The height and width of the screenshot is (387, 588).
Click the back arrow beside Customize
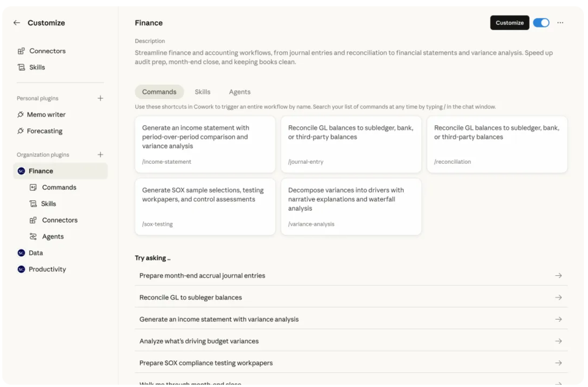tap(17, 23)
